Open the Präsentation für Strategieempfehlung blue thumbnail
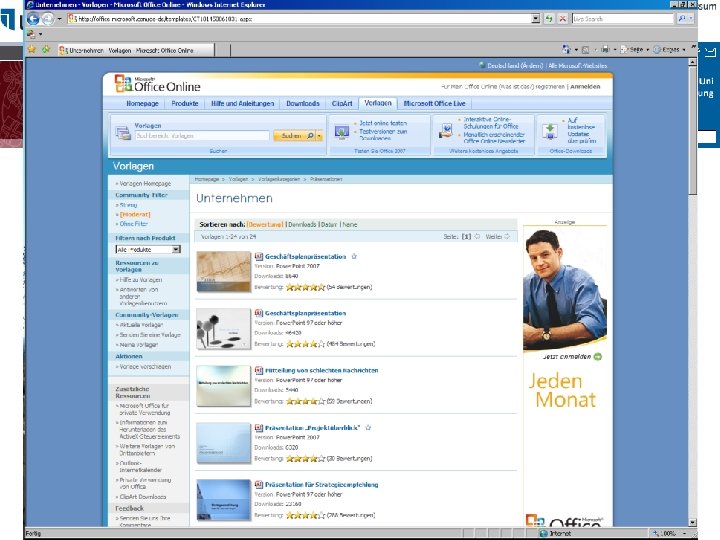The height and width of the screenshot is (540, 720). [x=224, y=500]
